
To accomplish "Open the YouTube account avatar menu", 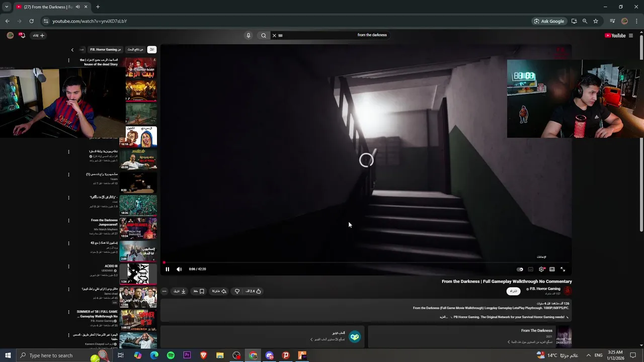I will tap(10, 35).
